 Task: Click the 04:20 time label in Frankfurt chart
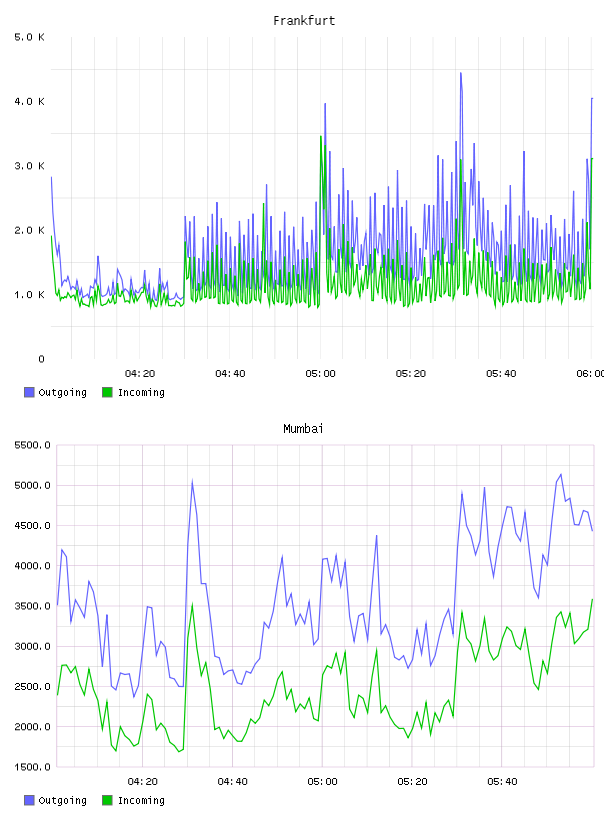140,374
